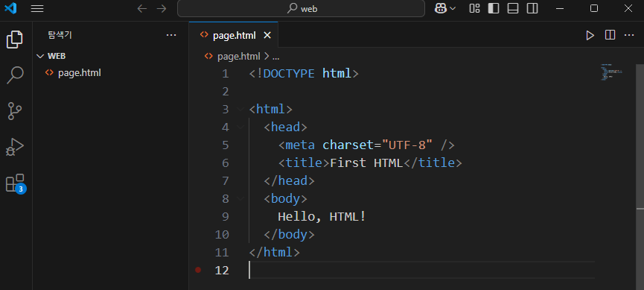
Task: Select the page.html editor tab
Action: (234, 35)
